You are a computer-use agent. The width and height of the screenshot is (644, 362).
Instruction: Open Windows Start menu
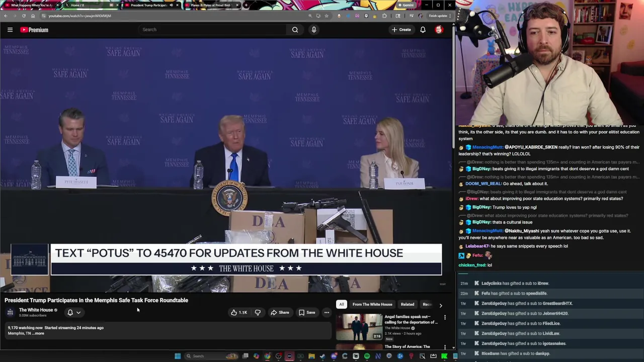(x=177, y=356)
